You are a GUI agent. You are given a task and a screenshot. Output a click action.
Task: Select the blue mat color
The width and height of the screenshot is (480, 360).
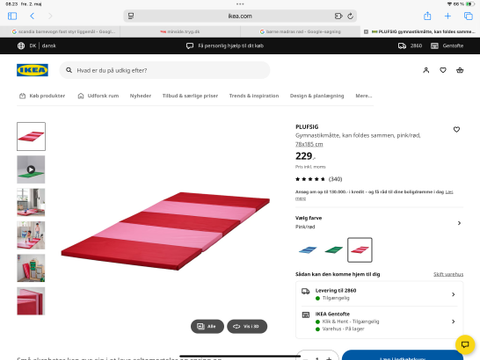click(308, 250)
